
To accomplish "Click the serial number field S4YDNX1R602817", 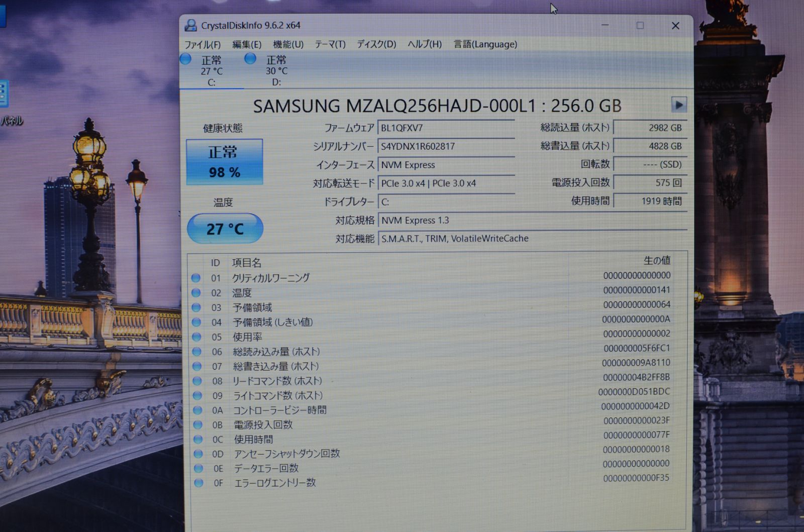I will (446, 146).
